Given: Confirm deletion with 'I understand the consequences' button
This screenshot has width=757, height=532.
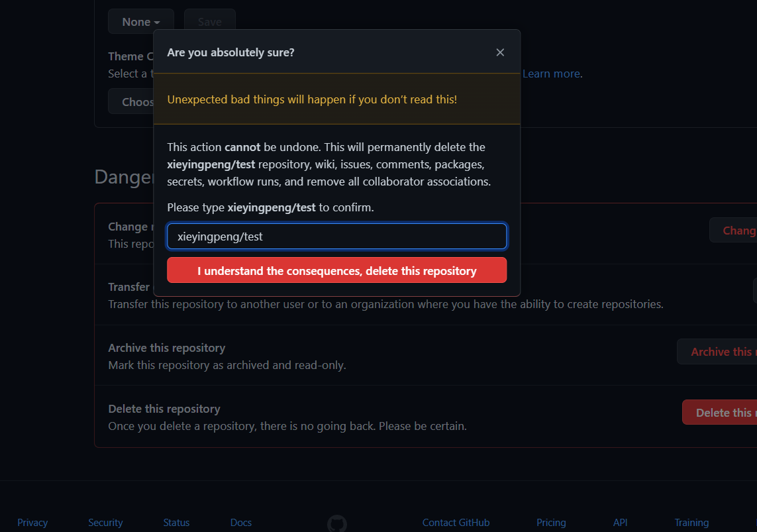Looking at the screenshot, I should tap(336, 270).
